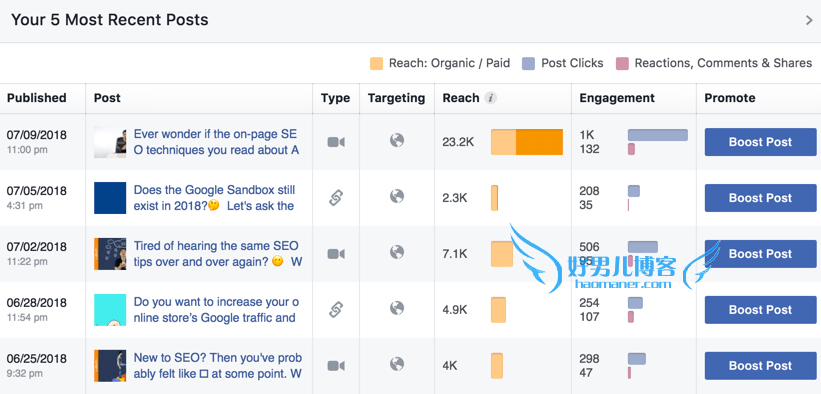The width and height of the screenshot is (821, 394).
Task: Click the info icon next to the Reach header
Action: (x=490, y=98)
